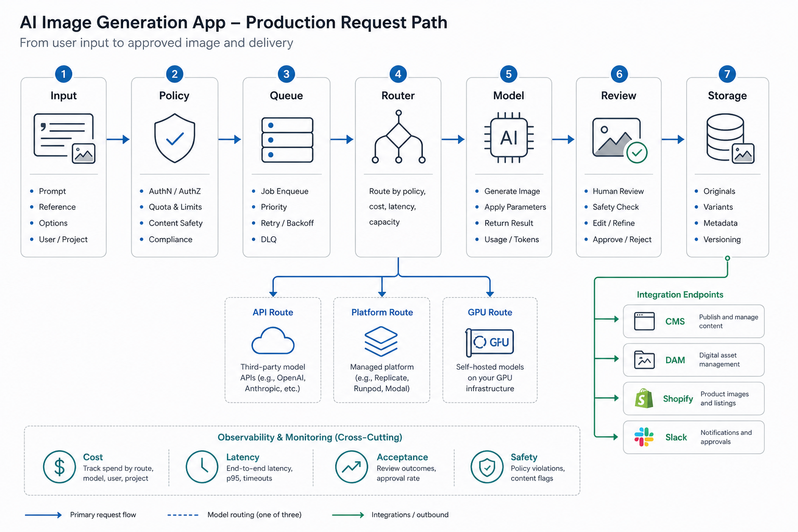The width and height of the screenshot is (798, 532).
Task: Select the Policy stage heading
Action: 174,96
